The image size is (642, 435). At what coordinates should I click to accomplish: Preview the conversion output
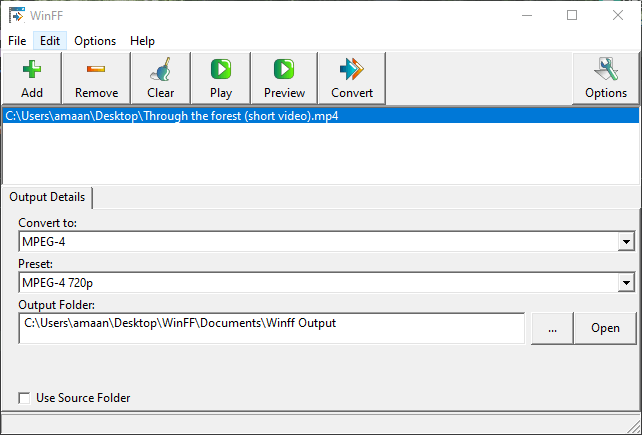click(284, 78)
